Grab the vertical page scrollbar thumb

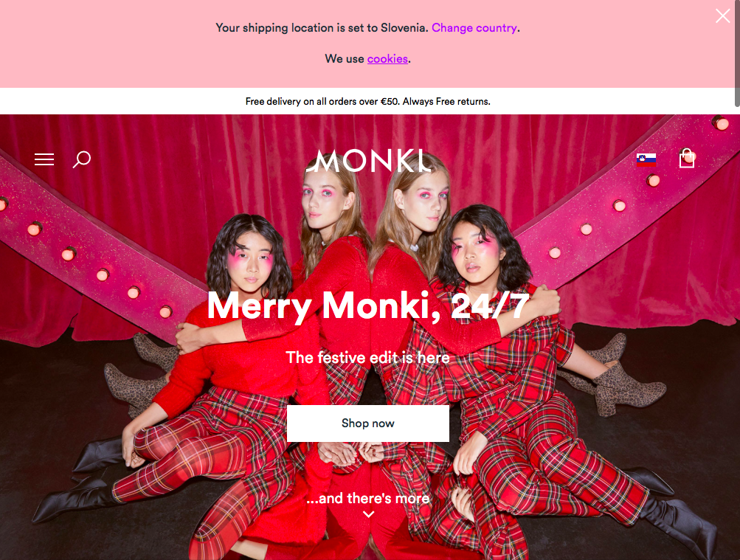(x=737, y=53)
